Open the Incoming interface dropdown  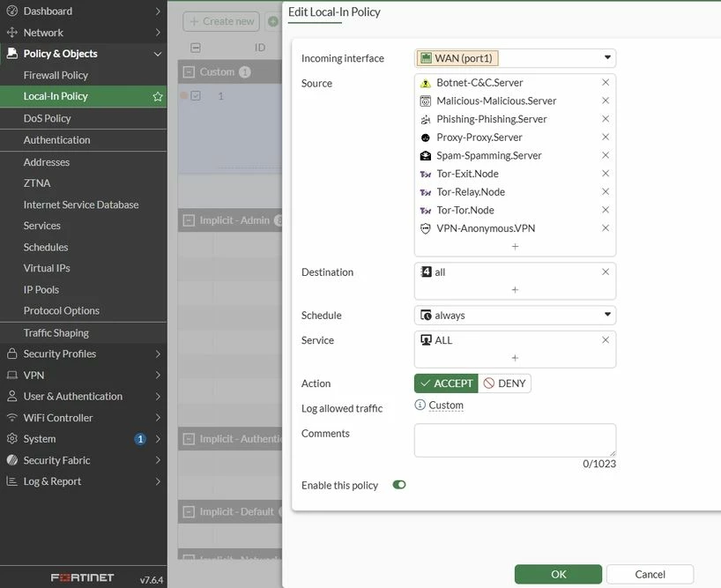[x=515, y=58]
